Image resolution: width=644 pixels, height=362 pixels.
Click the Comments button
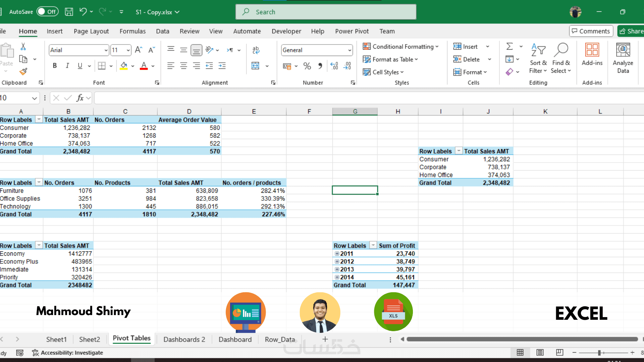[x=591, y=31]
